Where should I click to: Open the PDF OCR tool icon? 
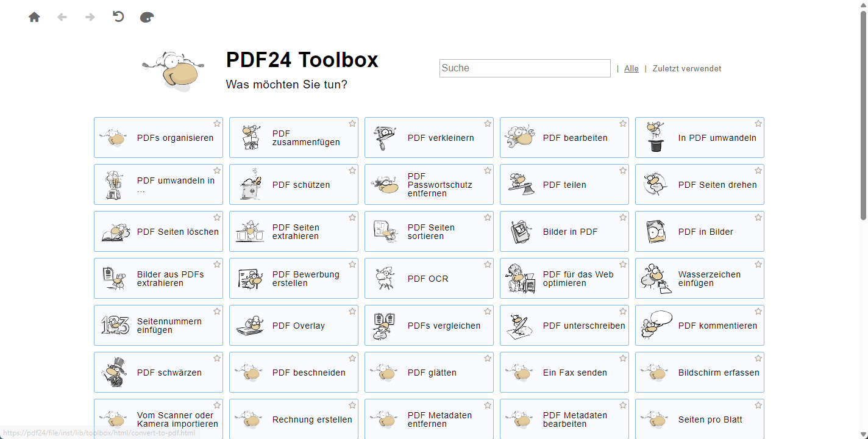click(384, 279)
